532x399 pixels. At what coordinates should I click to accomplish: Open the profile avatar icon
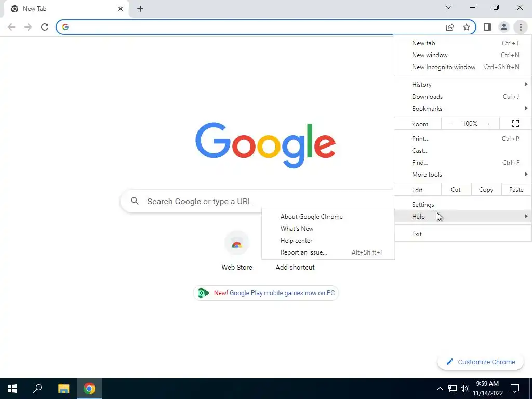pyautogui.click(x=504, y=27)
